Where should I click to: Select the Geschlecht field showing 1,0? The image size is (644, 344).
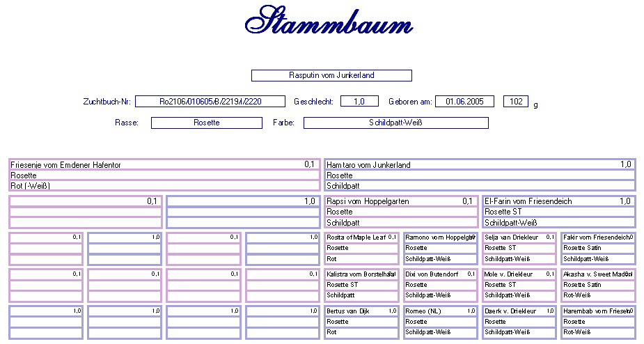pos(359,102)
